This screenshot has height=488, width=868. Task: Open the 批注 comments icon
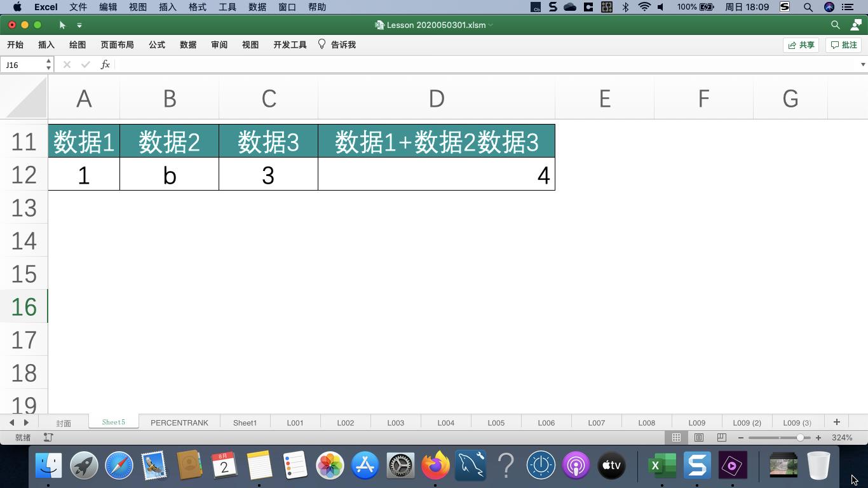tap(843, 44)
